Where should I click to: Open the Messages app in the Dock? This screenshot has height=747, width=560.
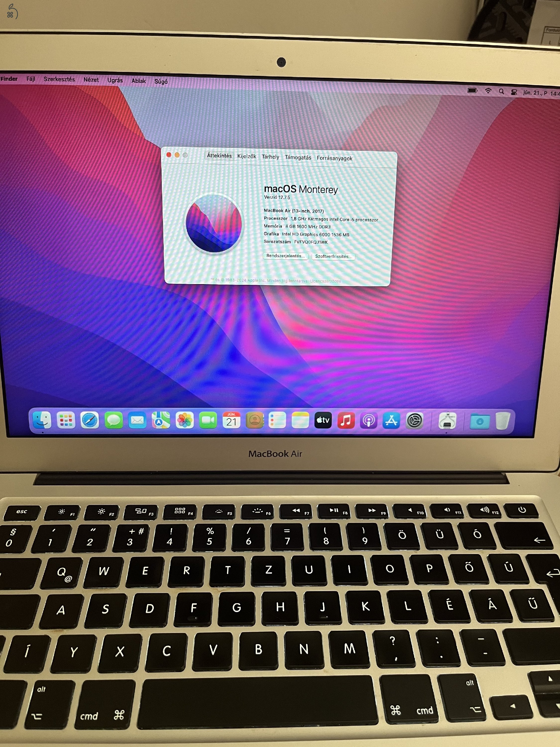pyautogui.click(x=113, y=421)
